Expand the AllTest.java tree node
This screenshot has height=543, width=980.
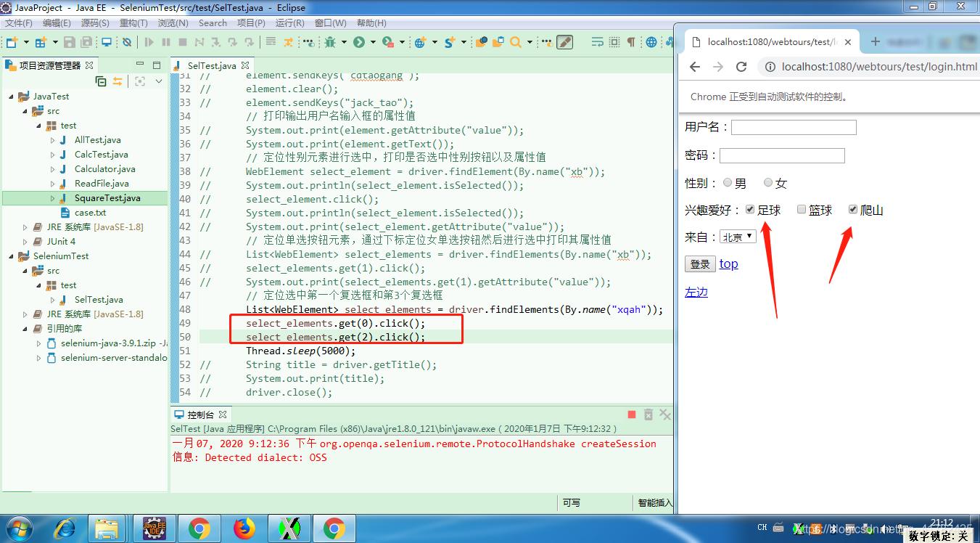click(53, 140)
